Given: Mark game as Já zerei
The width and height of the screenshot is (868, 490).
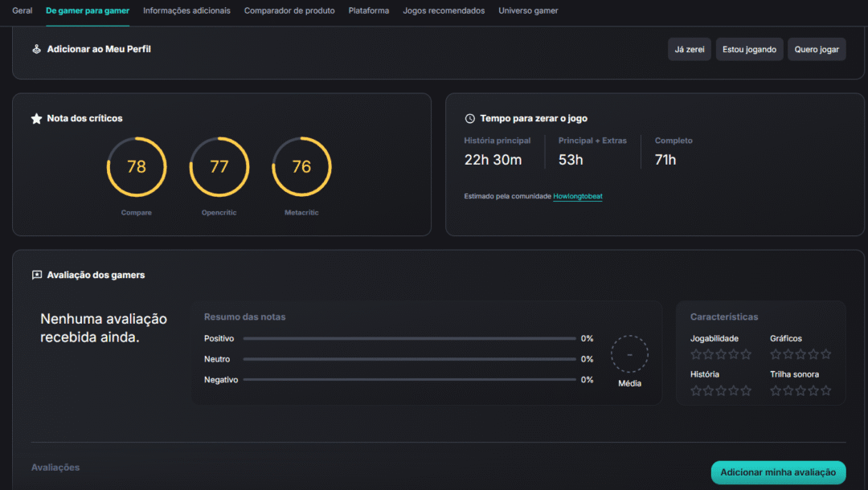Looking at the screenshot, I should point(689,50).
